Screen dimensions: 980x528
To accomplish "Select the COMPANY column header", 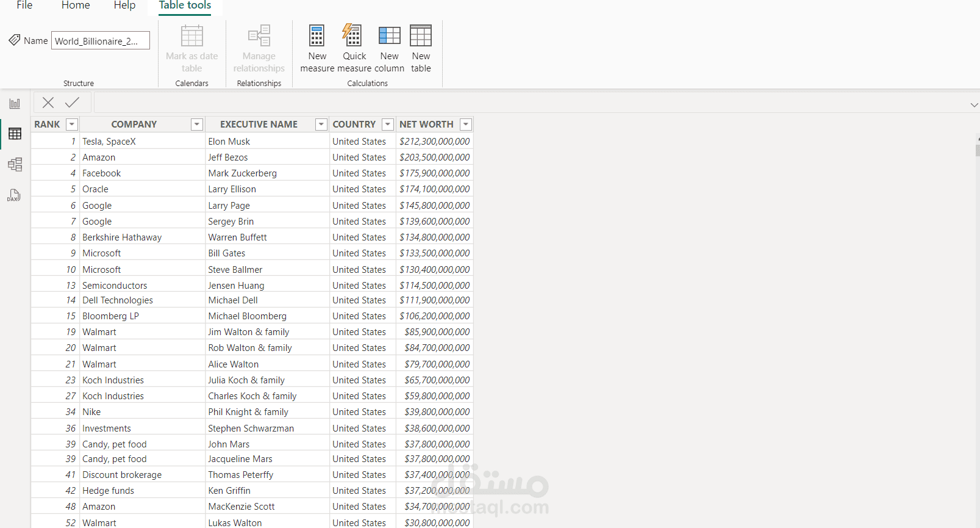I will click(x=134, y=125).
